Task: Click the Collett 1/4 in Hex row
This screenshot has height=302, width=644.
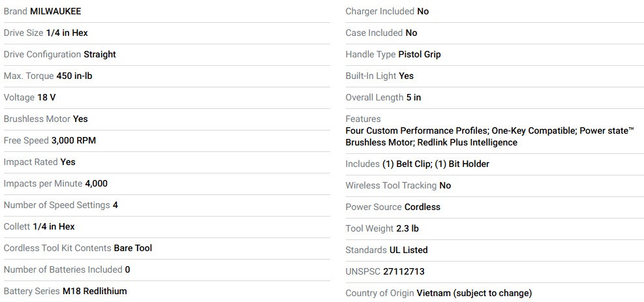Action: (x=167, y=226)
